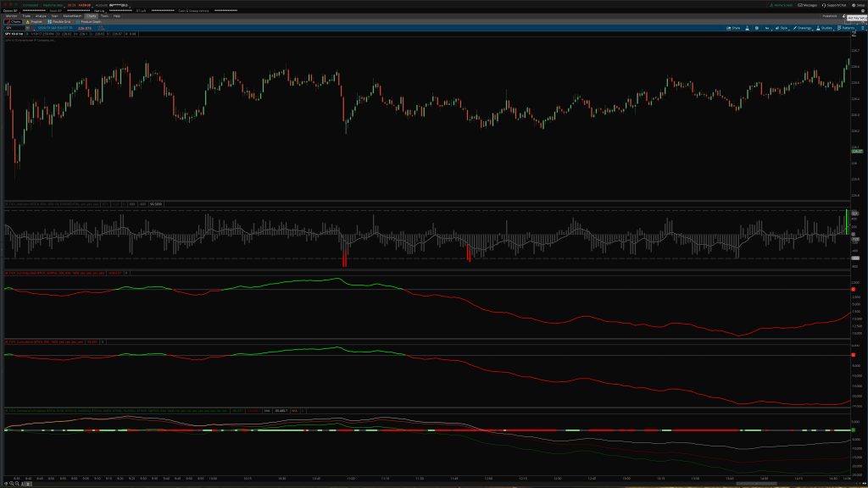Open the Prophet sub-tab
This screenshot has width=868, height=488.
(x=34, y=21)
